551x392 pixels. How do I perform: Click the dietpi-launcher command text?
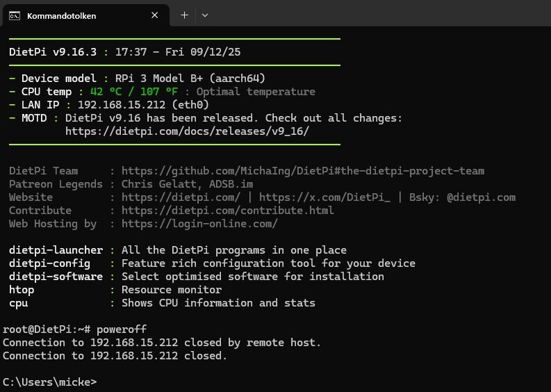pos(56,250)
